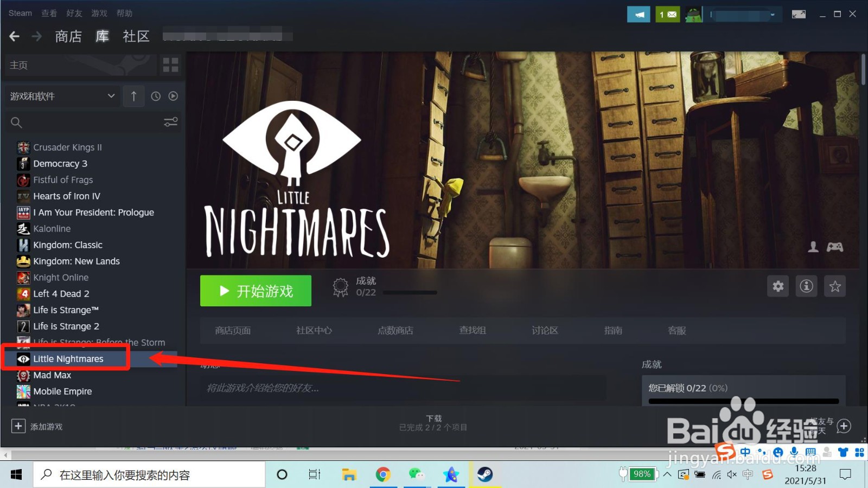
Task: Switch to the 商店 tab
Action: tap(68, 36)
